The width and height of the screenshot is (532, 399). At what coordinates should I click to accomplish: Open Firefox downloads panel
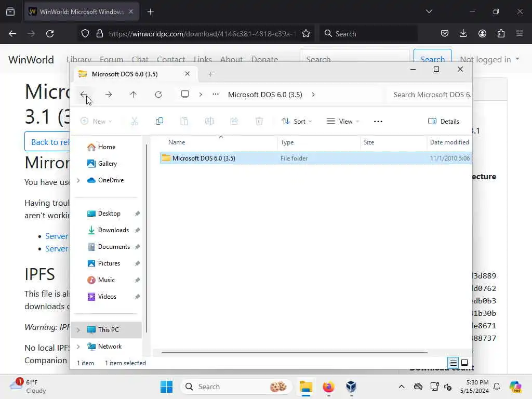coord(463,33)
